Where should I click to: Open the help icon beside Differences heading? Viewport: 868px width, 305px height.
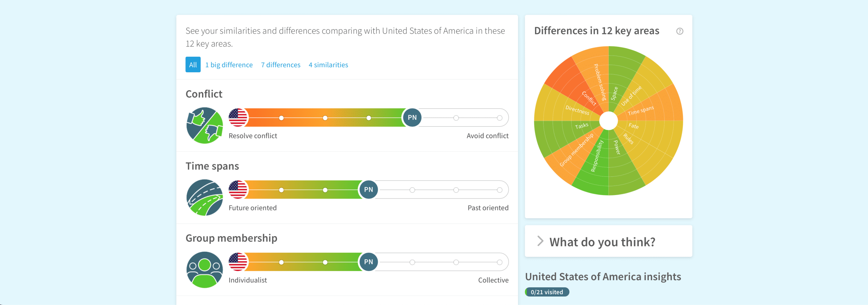point(679,31)
